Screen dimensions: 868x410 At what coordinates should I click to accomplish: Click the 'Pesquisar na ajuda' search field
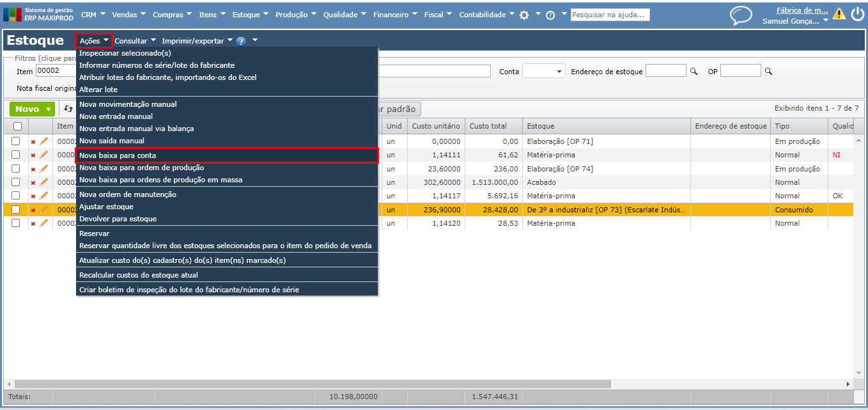point(610,15)
